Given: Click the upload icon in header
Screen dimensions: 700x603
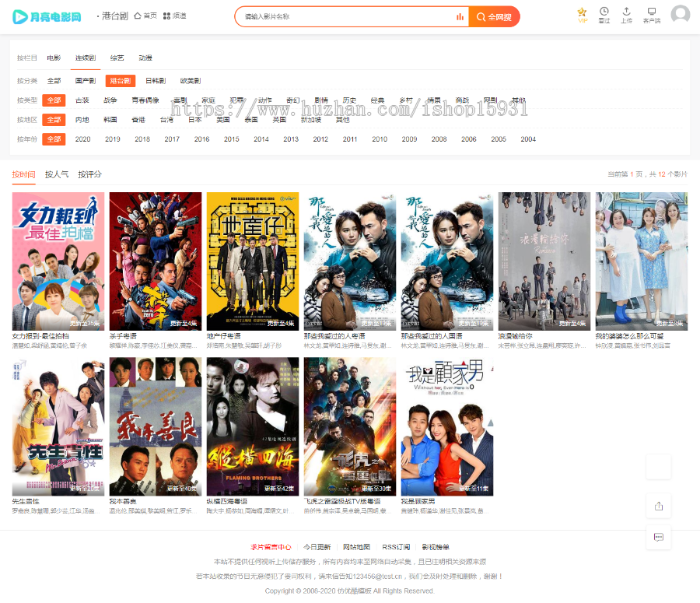Looking at the screenshot, I should pos(626,12).
